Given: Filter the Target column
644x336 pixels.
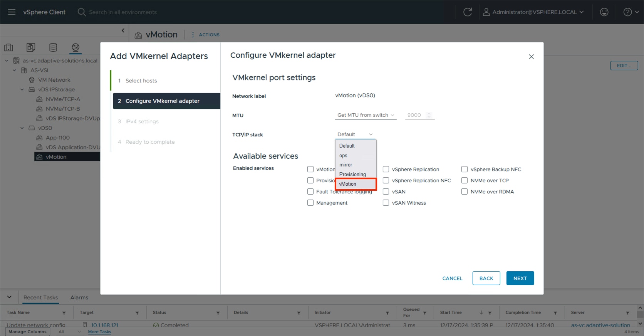Looking at the screenshot, I should point(137,313).
